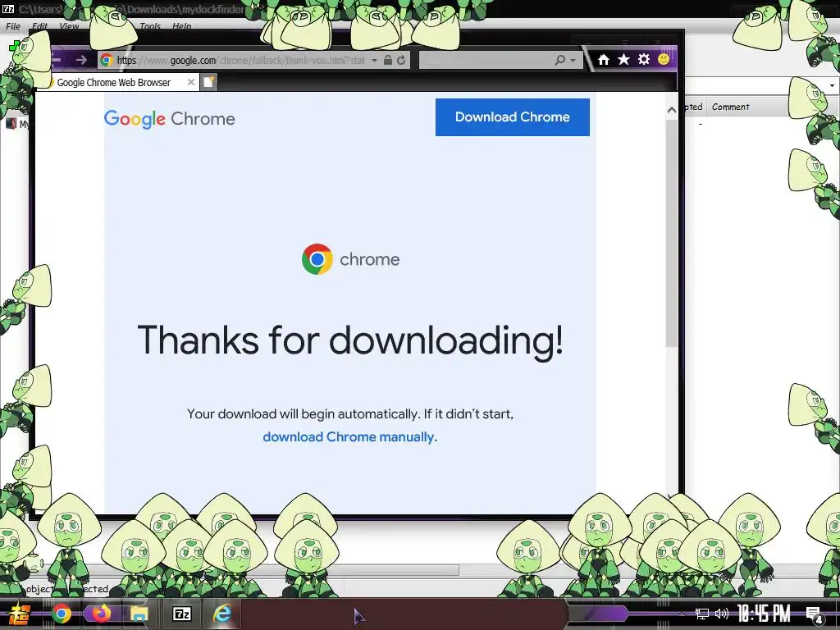Open the Start menu button on taskbar

point(18,614)
